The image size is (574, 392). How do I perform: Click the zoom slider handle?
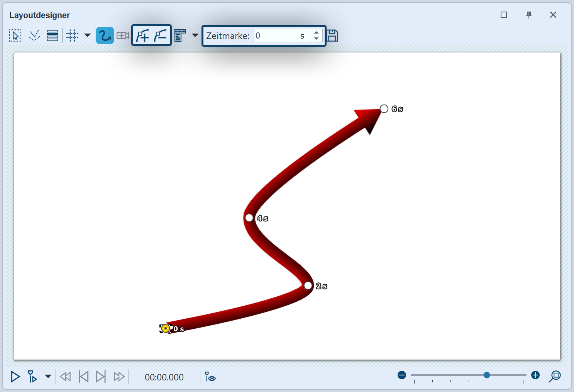[487, 375]
